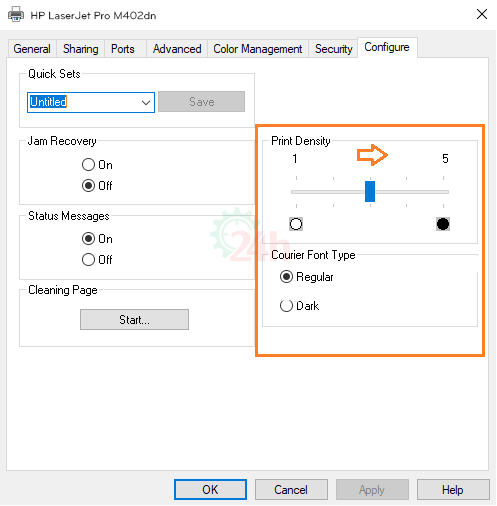Open the Security tab
The height and width of the screenshot is (506, 497).
pos(333,49)
